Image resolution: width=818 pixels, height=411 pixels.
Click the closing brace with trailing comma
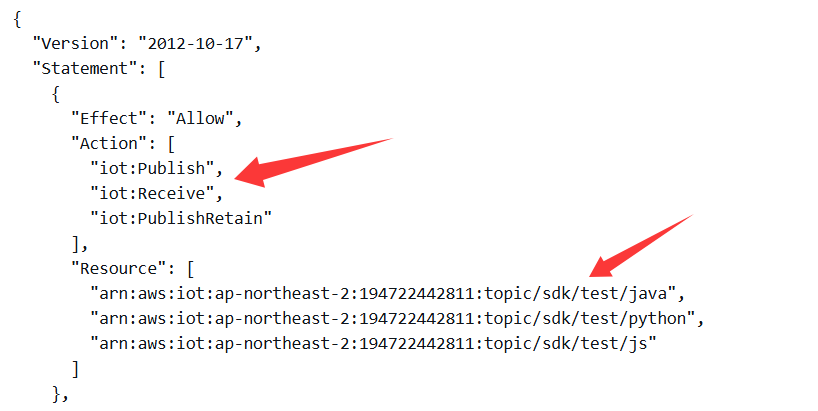[x=61, y=394]
